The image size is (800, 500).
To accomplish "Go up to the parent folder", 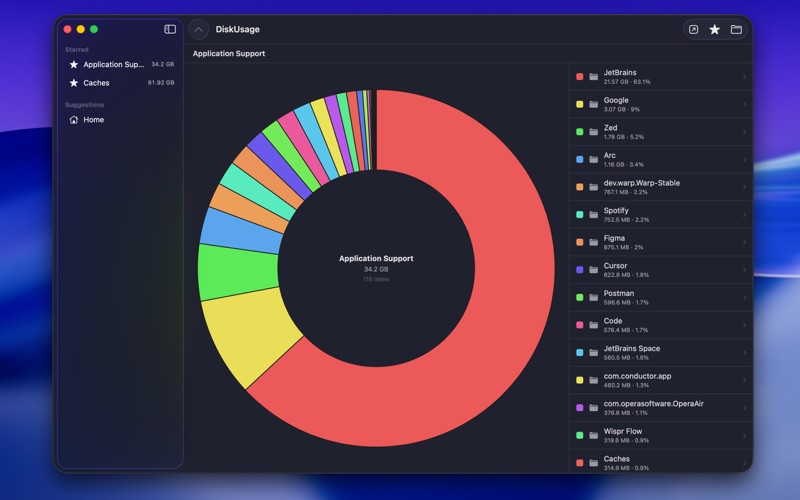I will [x=198, y=30].
